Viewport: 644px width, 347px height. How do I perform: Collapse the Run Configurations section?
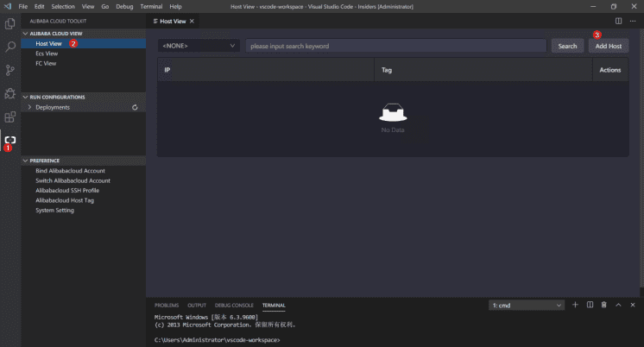[84, 97]
